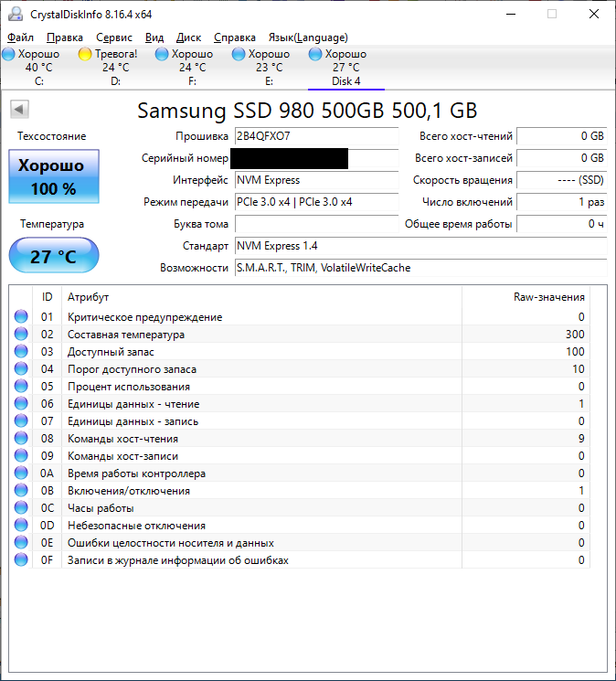Click status orb for attribute 07 row
Viewport: 616px width, 681px height.
21,420
